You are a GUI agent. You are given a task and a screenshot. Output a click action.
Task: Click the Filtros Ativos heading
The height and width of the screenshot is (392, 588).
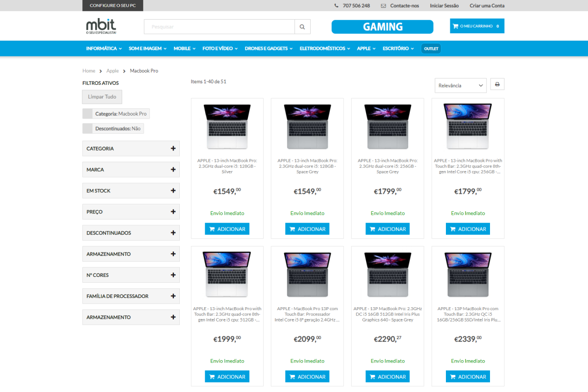tap(100, 83)
